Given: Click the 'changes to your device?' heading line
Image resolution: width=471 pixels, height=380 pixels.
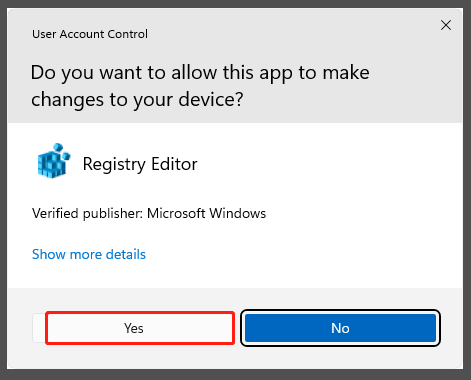Looking at the screenshot, I should 137,100.
